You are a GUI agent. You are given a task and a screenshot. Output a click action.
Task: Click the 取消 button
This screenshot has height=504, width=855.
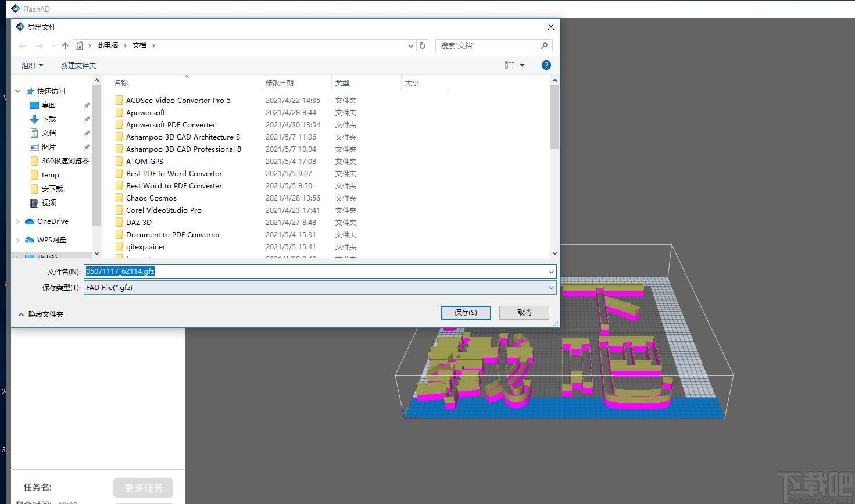[524, 313]
